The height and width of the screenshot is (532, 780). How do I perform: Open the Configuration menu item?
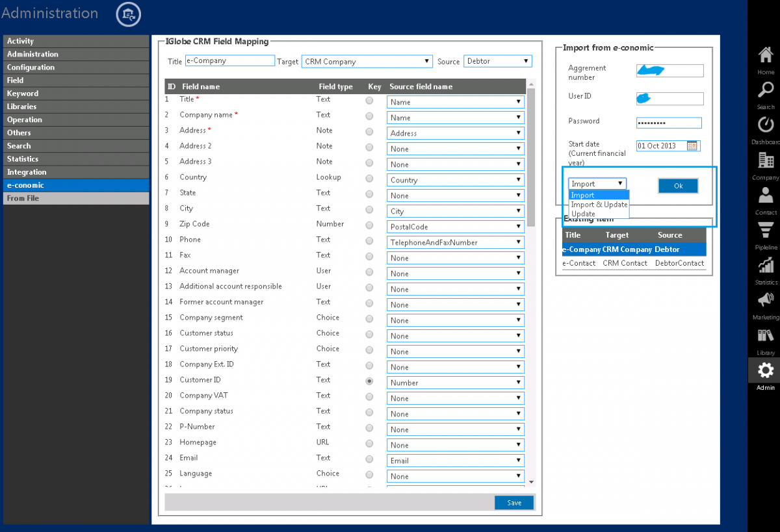(76, 67)
